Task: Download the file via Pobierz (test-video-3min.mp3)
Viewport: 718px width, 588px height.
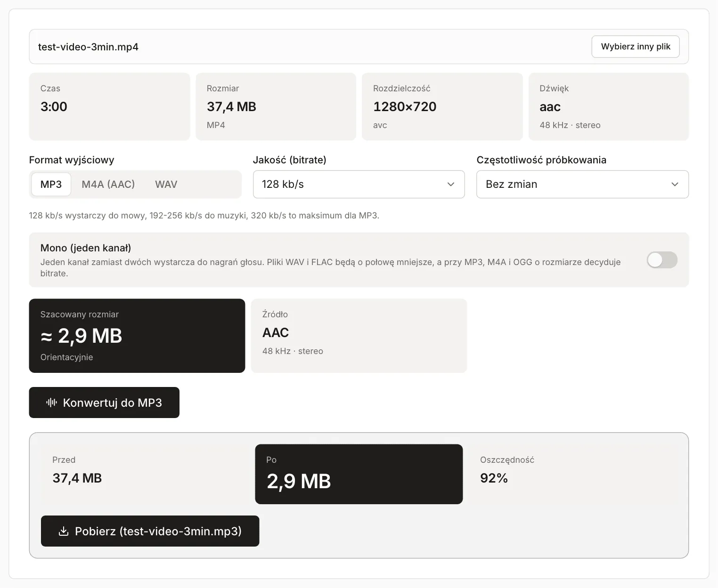Action: [150, 531]
